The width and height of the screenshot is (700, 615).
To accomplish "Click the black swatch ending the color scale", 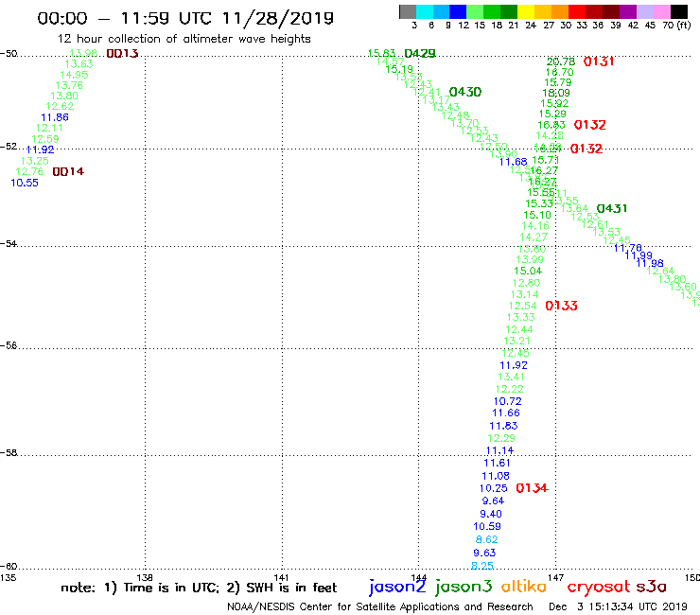I will 679,11.
